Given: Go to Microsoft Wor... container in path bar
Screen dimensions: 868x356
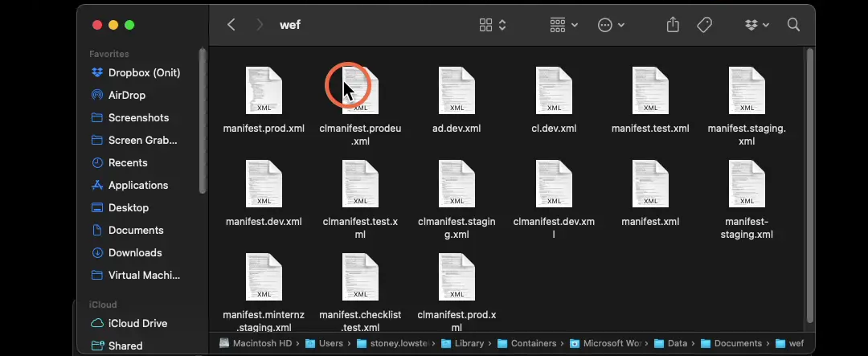Looking at the screenshot, I should point(606,343).
